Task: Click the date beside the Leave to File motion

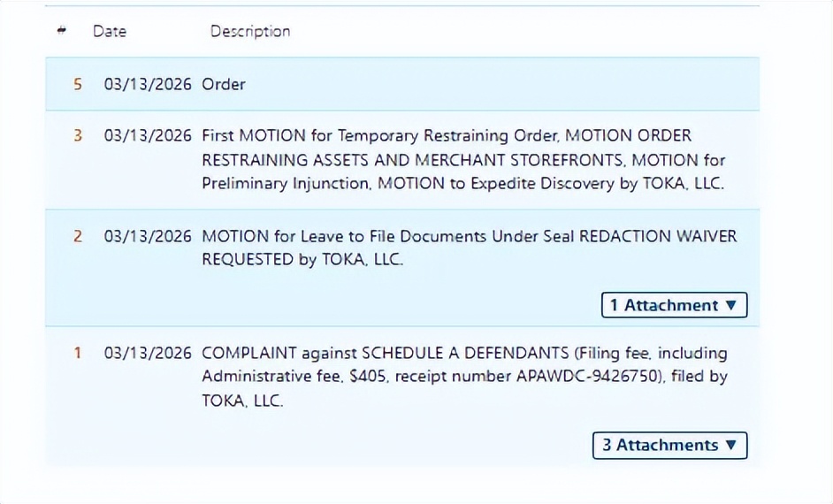Action: (148, 236)
